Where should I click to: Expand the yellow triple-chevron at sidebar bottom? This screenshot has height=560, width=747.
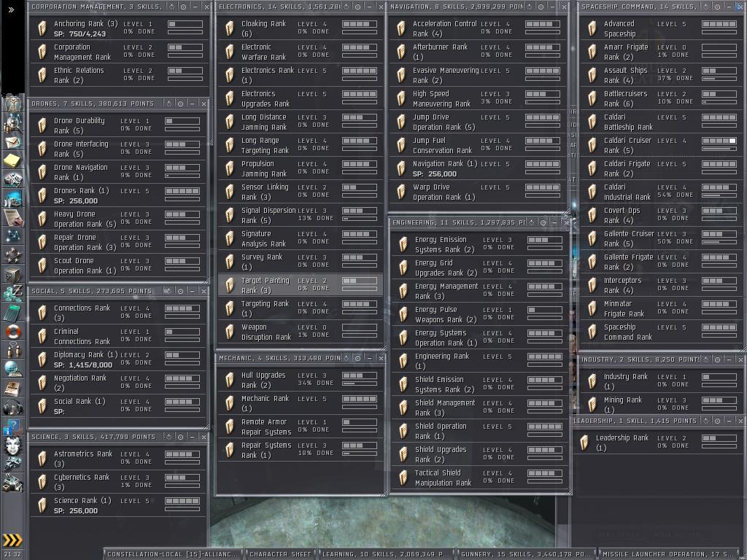(x=12, y=540)
